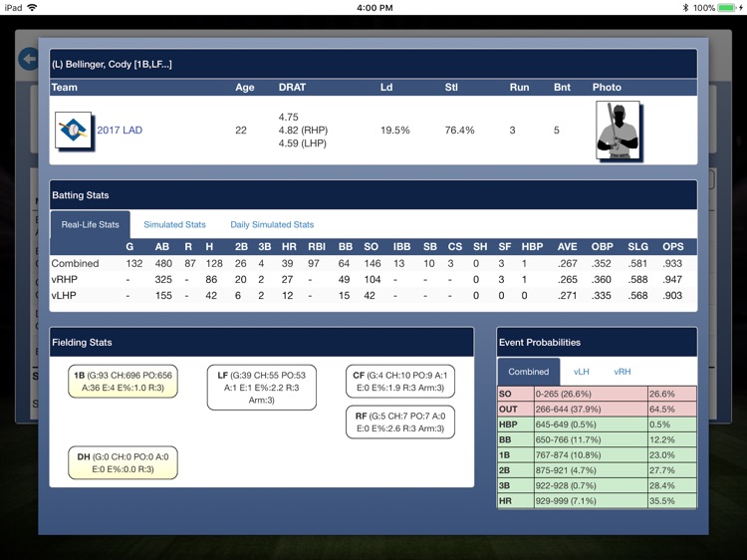Tap the vRHP OPS value .947
This screenshot has width=747, height=560.
[x=672, y=279]
